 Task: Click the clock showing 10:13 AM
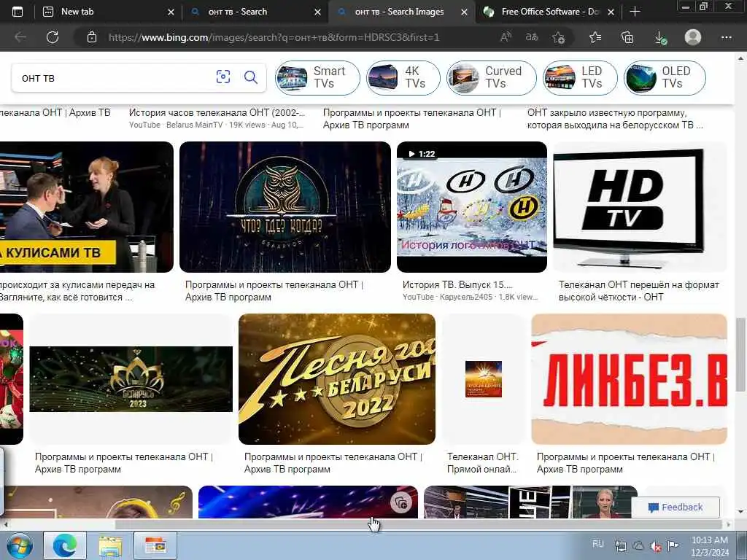point(709,540)
